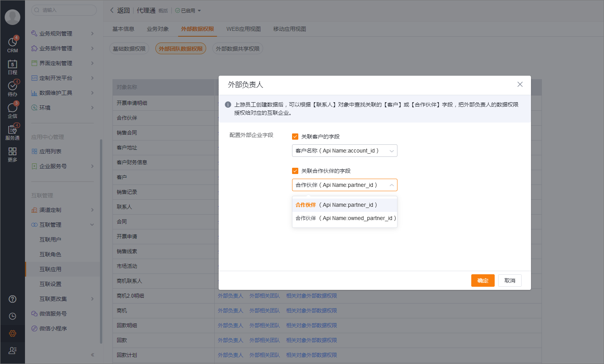
Task: Click the clock history icon at bottom left
Action: 12,316
